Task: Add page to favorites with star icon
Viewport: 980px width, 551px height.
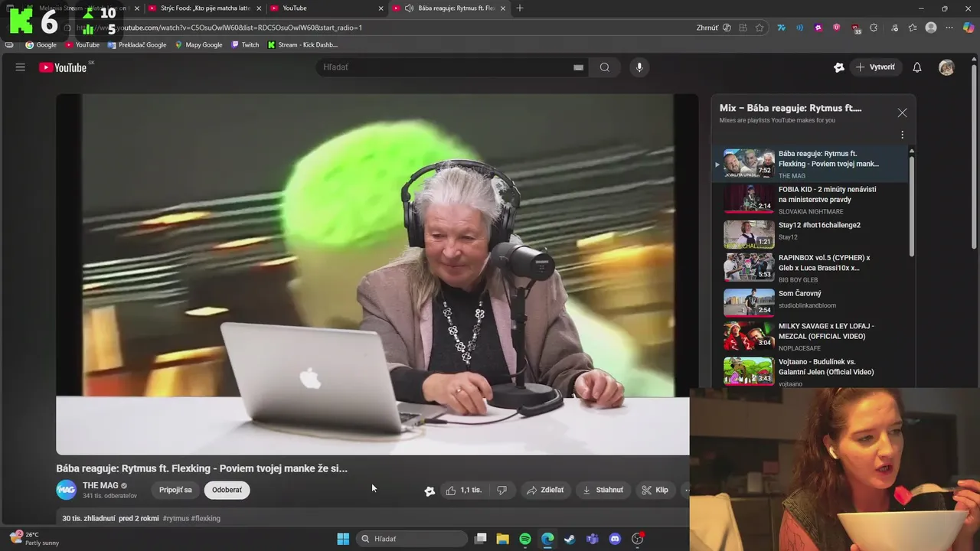Action: coord(759,28)
